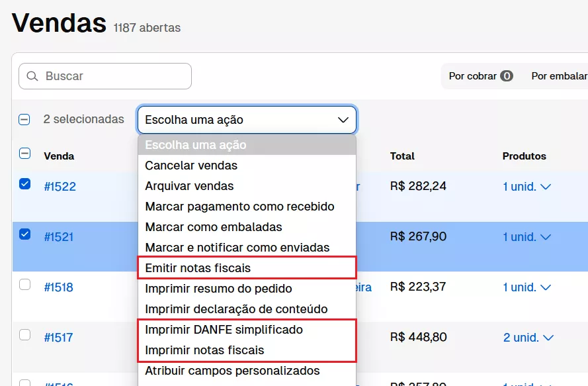
Task: Choose "Imprimir DANFE simplificado" action
Action: 223,329
